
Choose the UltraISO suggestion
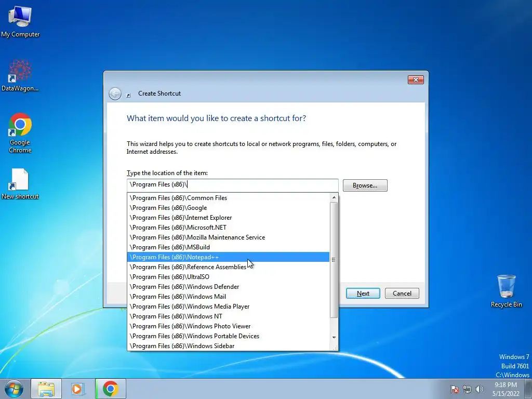coord(228,276)
